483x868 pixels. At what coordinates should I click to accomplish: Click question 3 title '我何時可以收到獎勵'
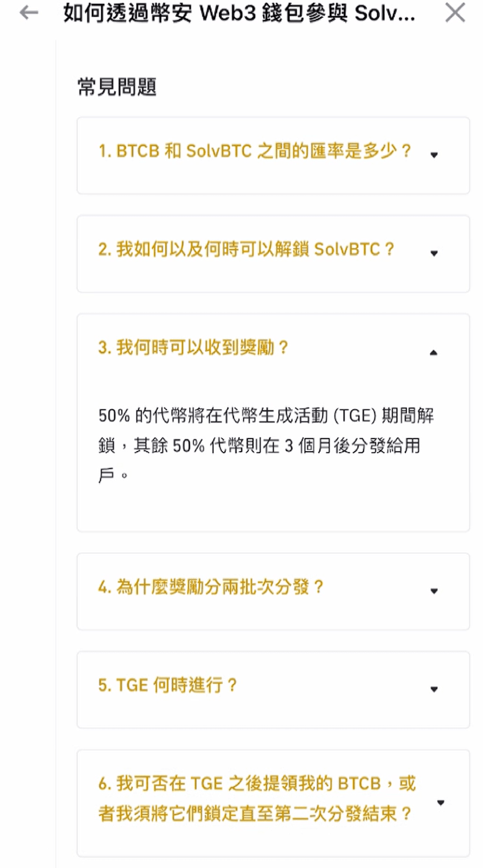[194, 348]
